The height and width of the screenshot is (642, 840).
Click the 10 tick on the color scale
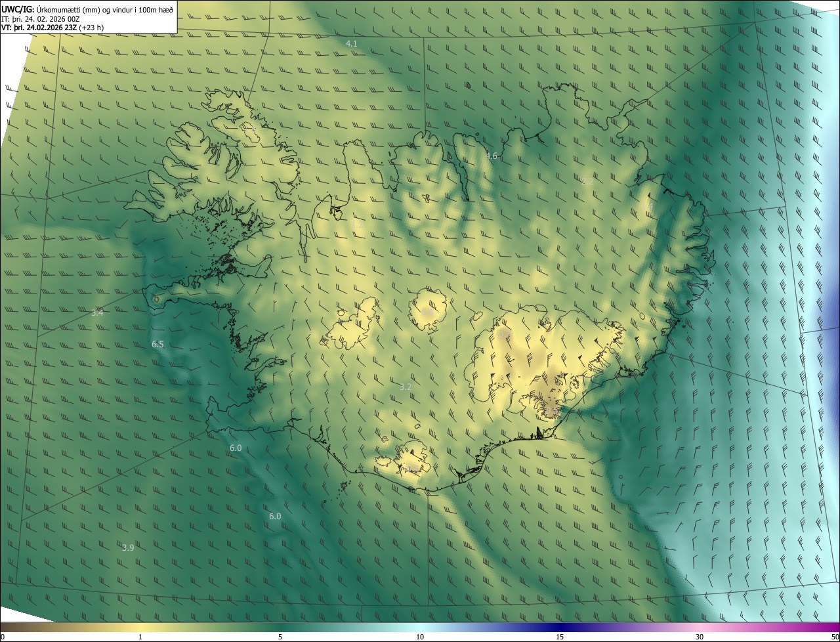click(x=420, y=637)
